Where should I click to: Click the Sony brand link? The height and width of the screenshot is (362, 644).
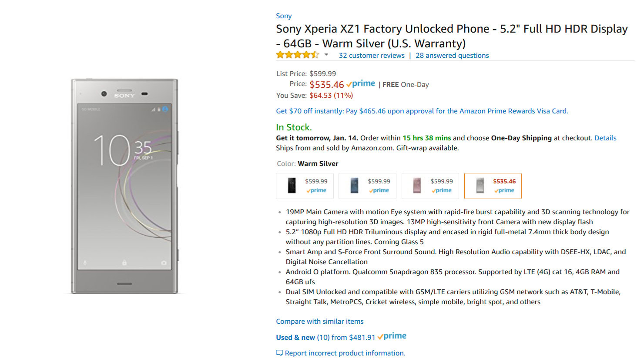pyautogui.click(x=284, y=16)
